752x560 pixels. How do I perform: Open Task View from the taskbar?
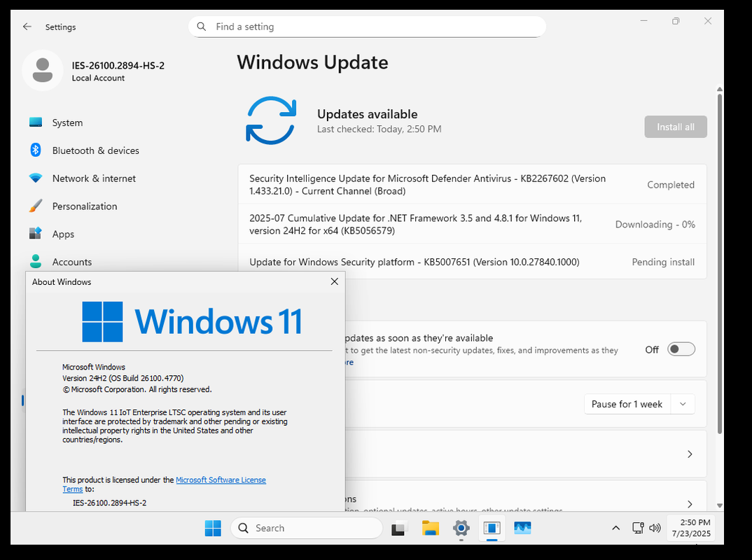[399, 528]
